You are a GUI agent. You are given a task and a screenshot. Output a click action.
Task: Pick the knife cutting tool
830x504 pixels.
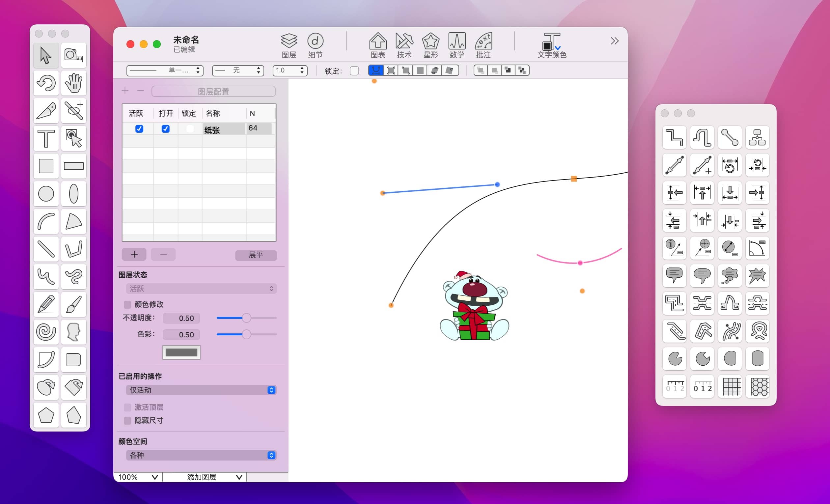click(46, 111)
